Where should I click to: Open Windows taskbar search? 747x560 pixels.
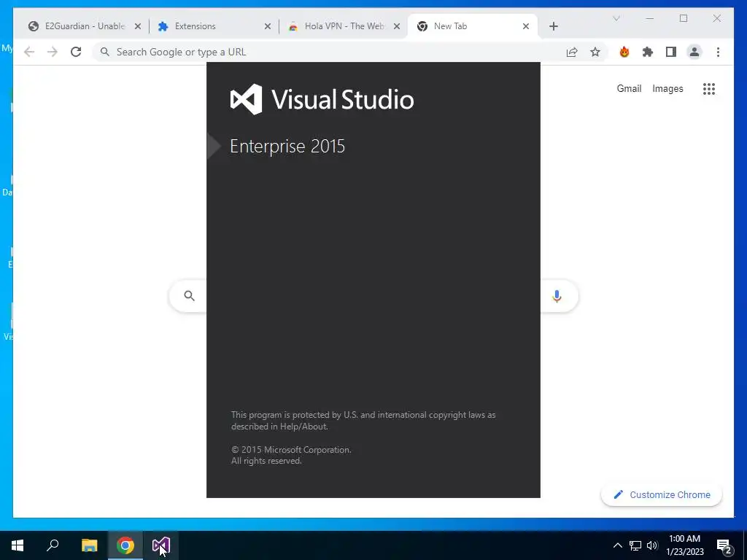click(53, 545)
